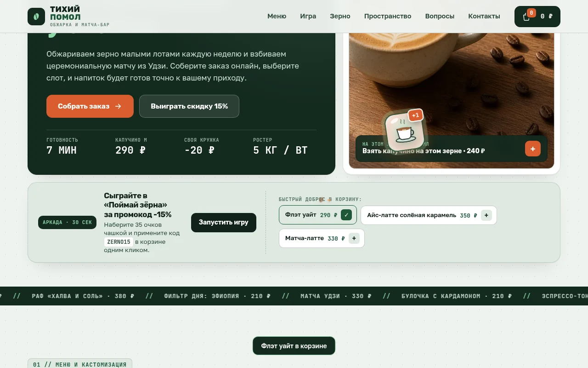588x368 pixels.
Task: Select the 01 // Меню и кастомизация label
Action: (x=80, y=364)
